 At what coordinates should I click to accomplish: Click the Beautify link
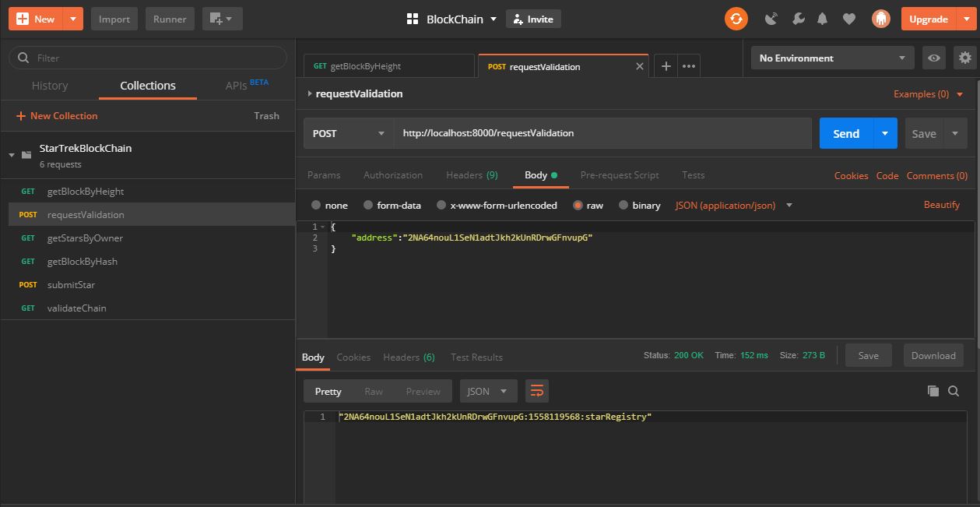(942, 205)
